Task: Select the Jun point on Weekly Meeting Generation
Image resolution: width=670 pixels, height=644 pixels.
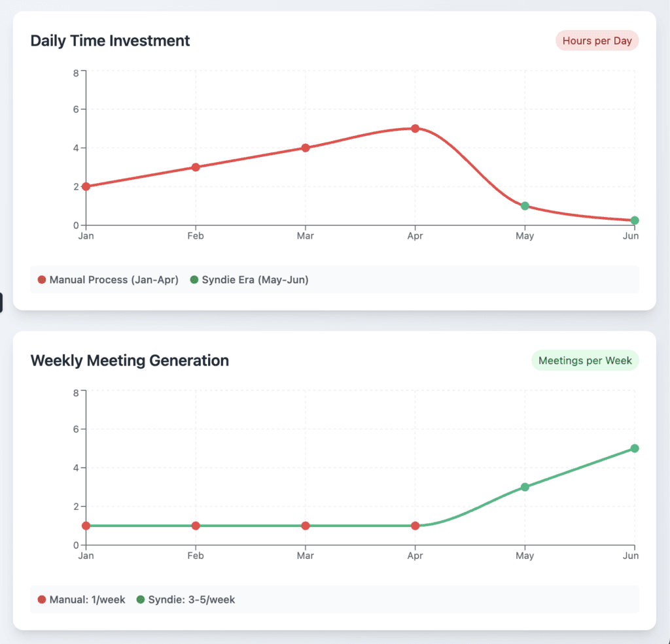Action: point(635,449)
